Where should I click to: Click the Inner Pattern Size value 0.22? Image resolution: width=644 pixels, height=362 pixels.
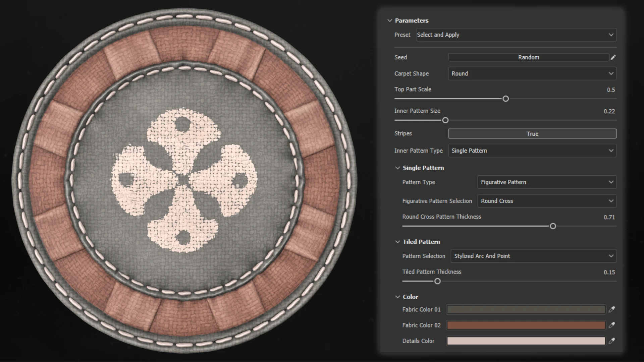click(x=609, y=111)
